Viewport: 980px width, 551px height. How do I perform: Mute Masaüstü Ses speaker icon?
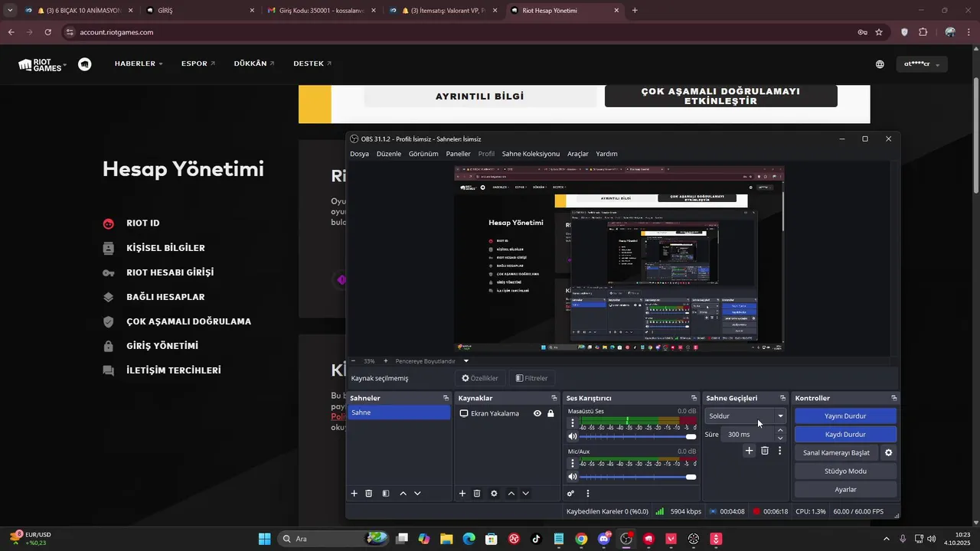572,436
